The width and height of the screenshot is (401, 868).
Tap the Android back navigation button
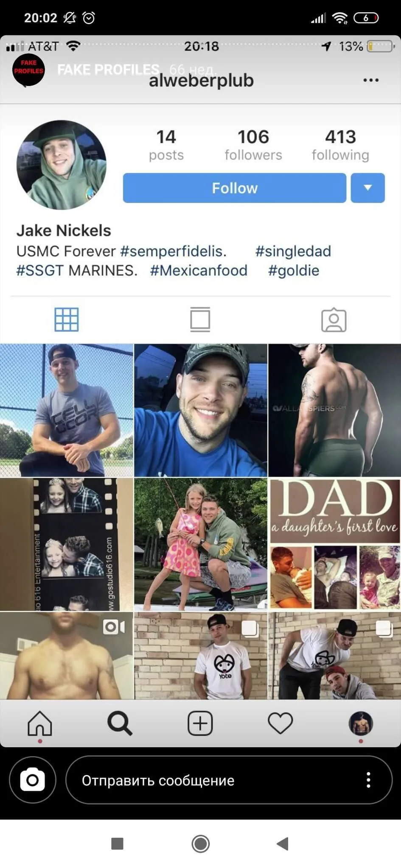pyautogui.click(x=283, y=843)
